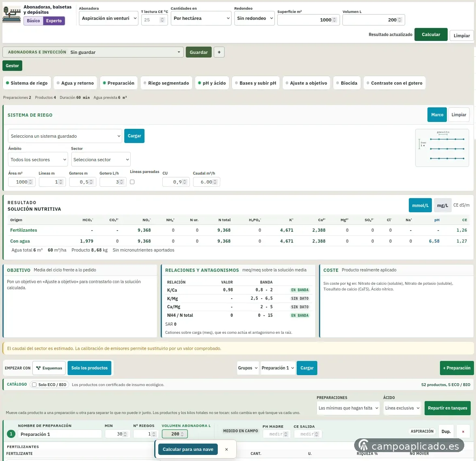Add a new preparation with + Preparación
This screenshot has width=476, height=461.
pyautogui.click(x=457, y=368)
